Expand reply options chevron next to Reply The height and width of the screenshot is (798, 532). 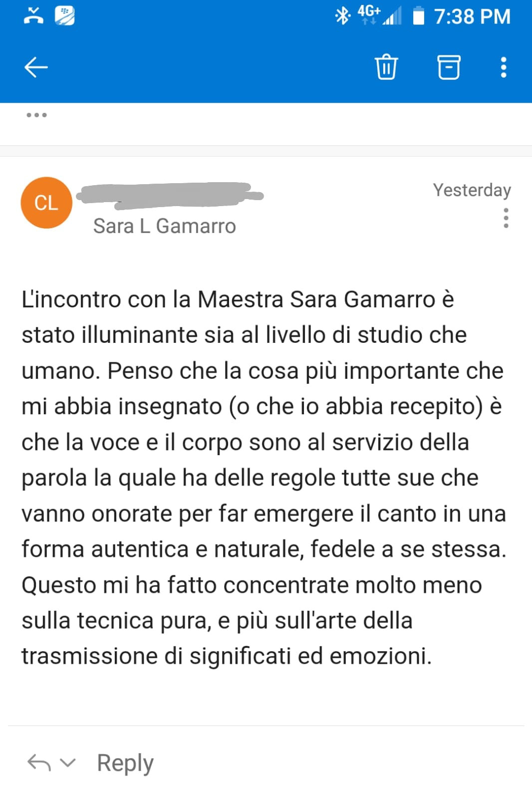pos(67,763)
